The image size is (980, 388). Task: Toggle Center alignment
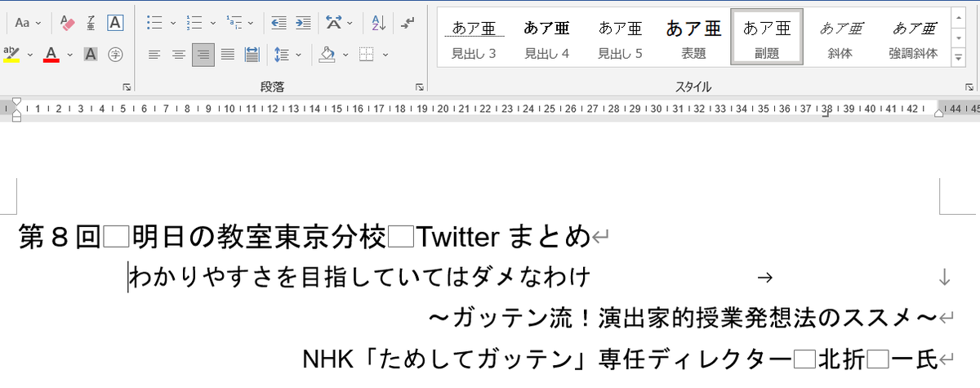[179, 55]
